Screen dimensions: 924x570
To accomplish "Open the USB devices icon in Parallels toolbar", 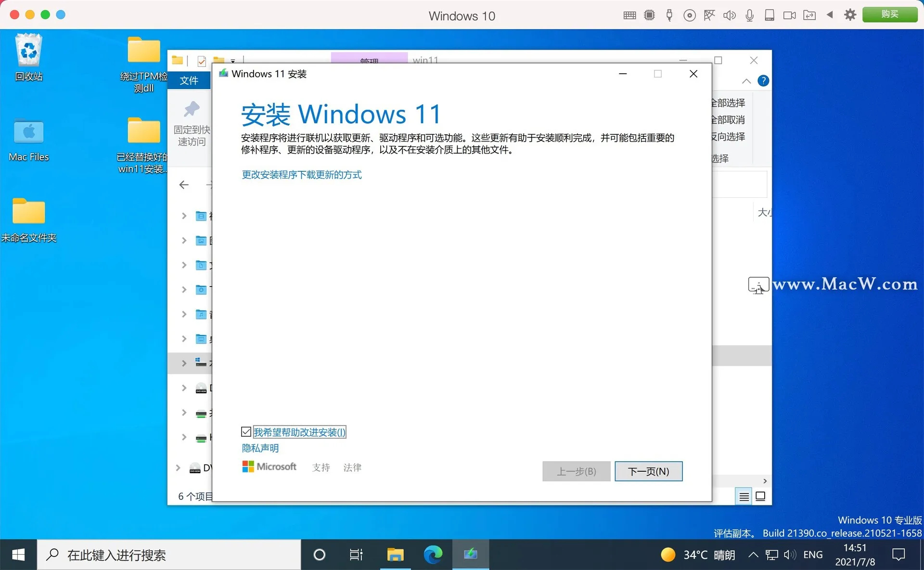I will pyautogui.click(x=669, y=15).
